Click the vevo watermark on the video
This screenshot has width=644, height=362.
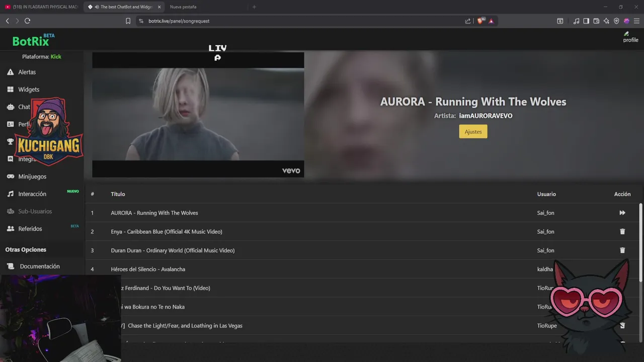point(291,171)
